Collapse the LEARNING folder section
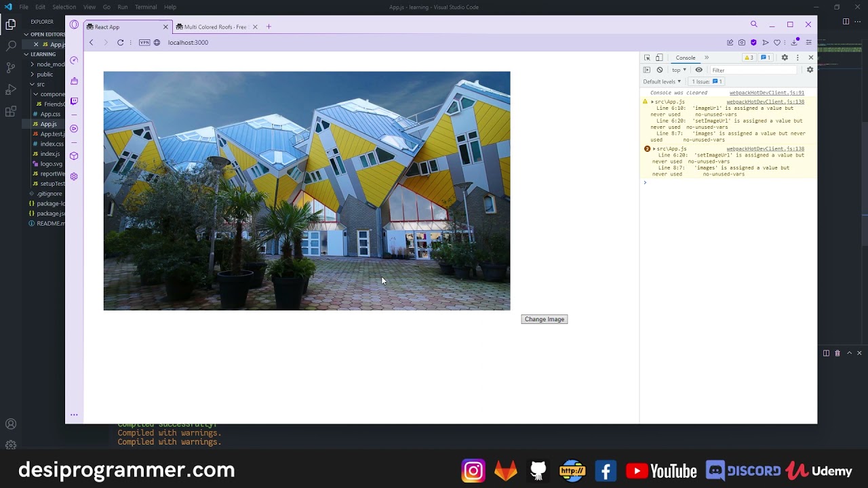Viewport: 868px width, 488px height. (43, 54)
